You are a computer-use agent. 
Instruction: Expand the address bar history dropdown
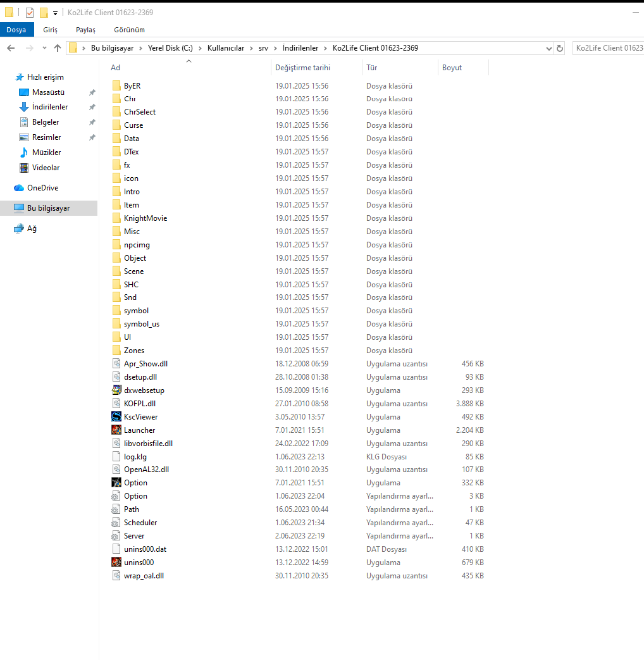click(x=549, y=48)
